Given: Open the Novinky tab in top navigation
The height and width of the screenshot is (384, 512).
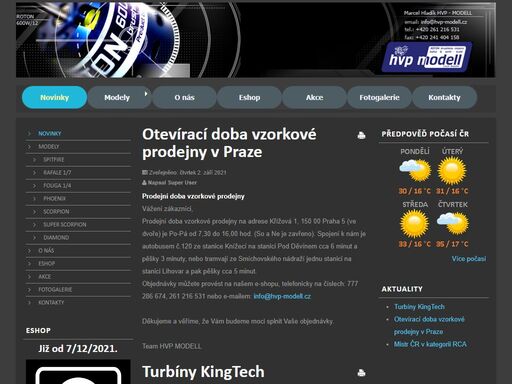Looking at the screenshot, I should 54,97.
